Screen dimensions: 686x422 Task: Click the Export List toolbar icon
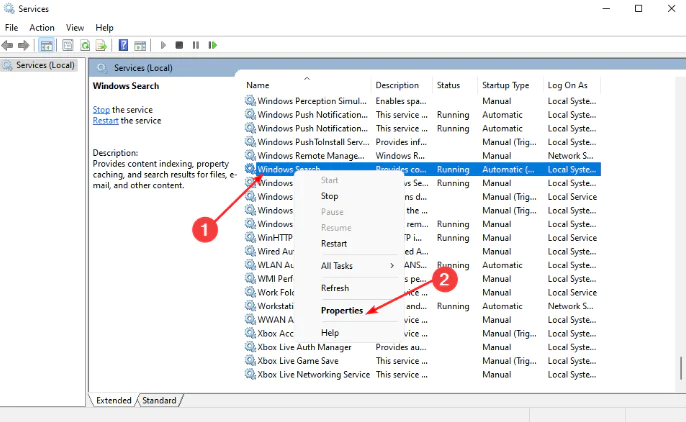click(101, 45)
